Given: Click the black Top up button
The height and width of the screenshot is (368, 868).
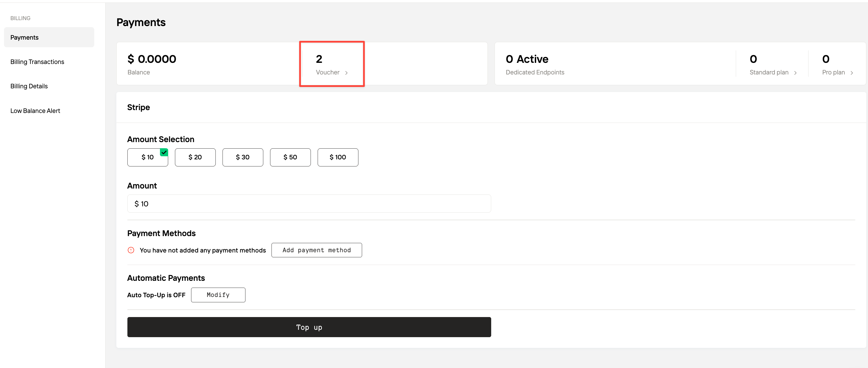Looking at the screenshot, I should (309, 327).
